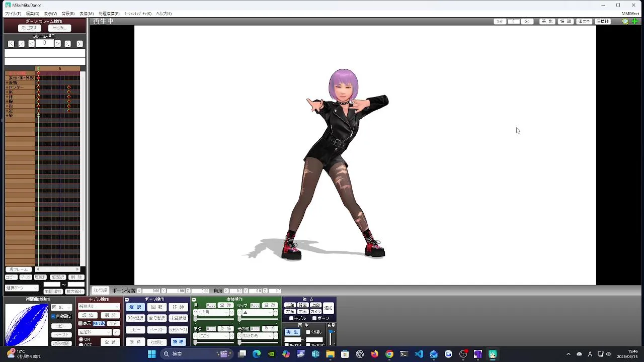Screen dimensions: 644x362
Task: Open Microsoft Edge from taskbar
Action: coord(257,354)
